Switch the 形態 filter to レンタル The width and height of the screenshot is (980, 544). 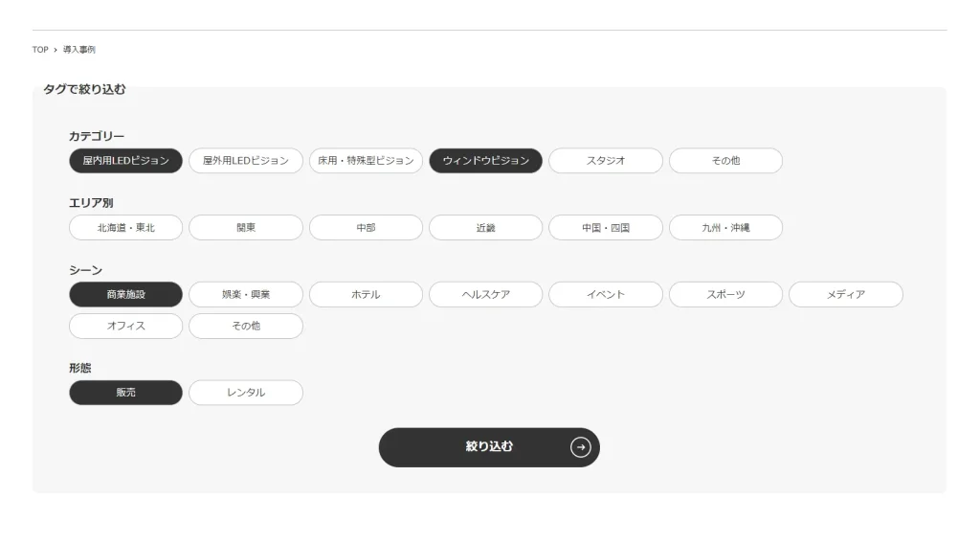(246, 393)
